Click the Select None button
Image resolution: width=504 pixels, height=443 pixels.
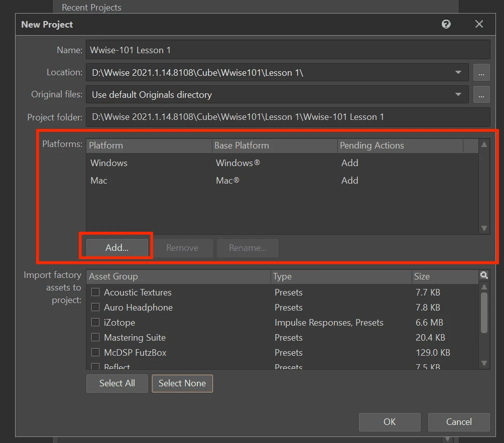(x=182, y=383)
